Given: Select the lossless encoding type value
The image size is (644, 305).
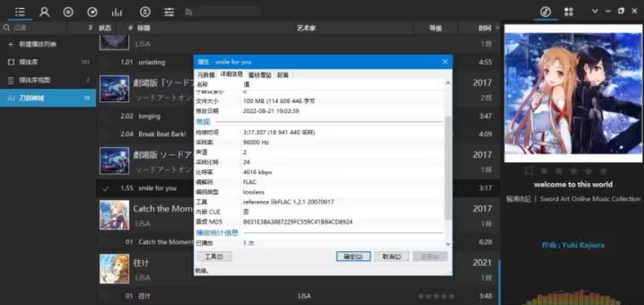Looking at the screenshot, I should tap(254, 192).
